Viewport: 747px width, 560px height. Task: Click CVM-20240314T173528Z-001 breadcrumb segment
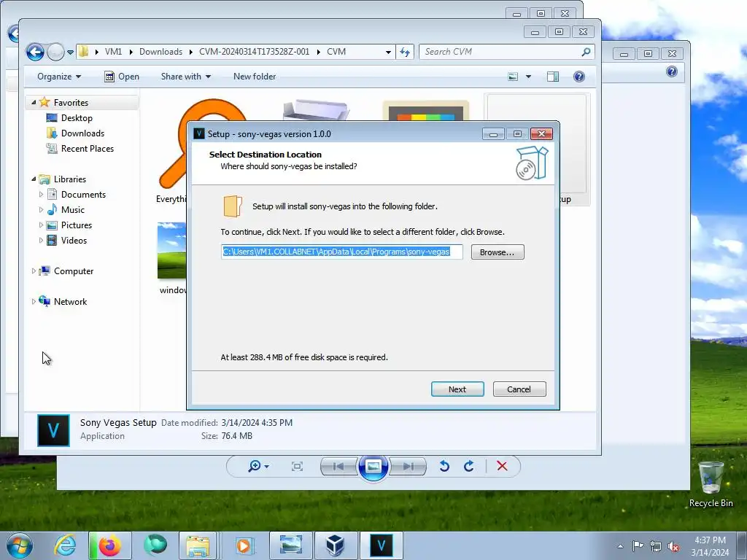[x=254, y=52]
